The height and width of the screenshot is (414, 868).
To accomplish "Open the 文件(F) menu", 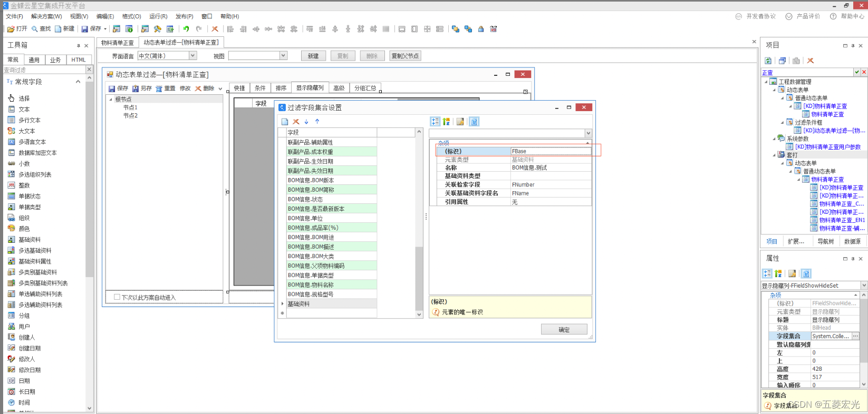I will tap(15, 16).
